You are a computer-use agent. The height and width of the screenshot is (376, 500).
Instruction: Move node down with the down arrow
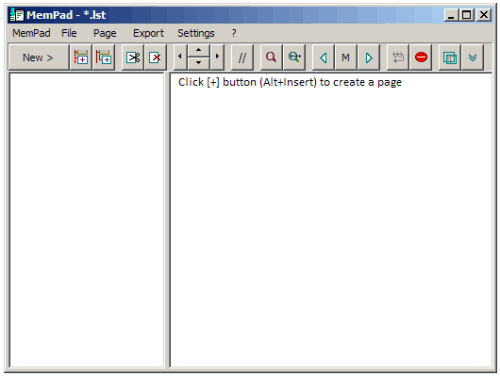pos(198,63)
